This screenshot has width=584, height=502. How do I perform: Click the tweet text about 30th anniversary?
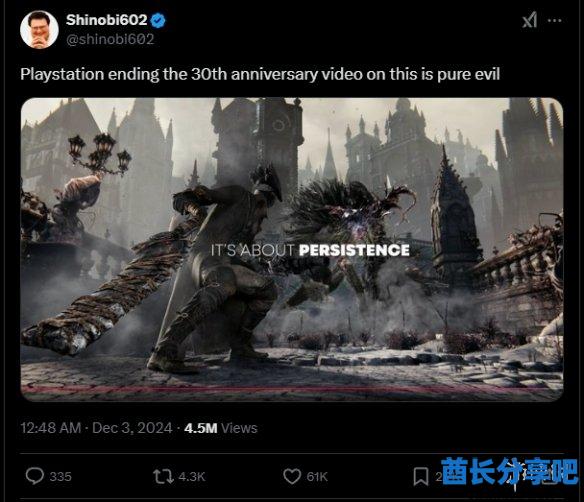(x=260, y=74)
